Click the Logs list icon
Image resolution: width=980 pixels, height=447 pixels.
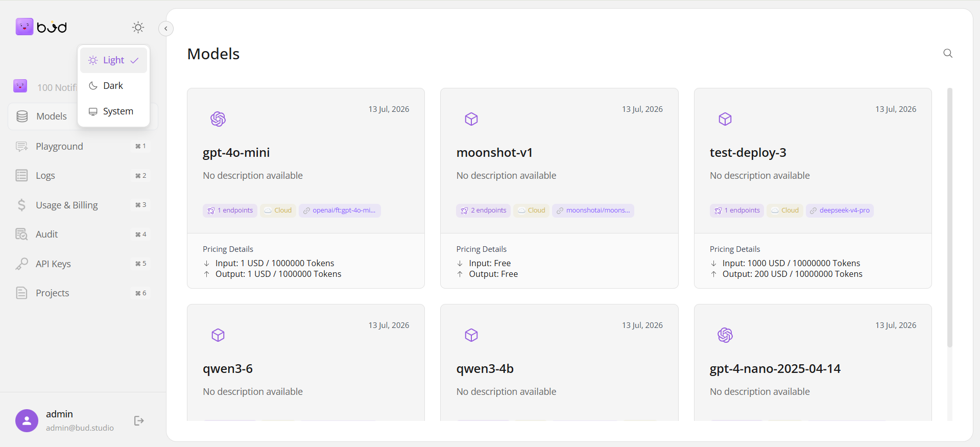click(x=21, y=176)
